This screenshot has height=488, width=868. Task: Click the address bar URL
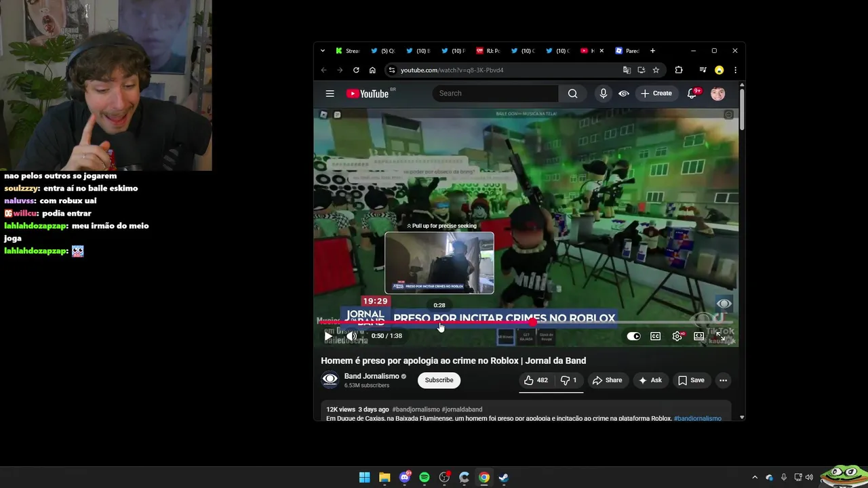[x=452, y=70]
